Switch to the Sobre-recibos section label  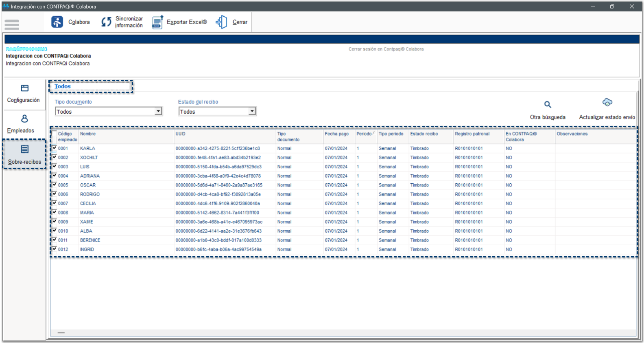coord(25,162)
